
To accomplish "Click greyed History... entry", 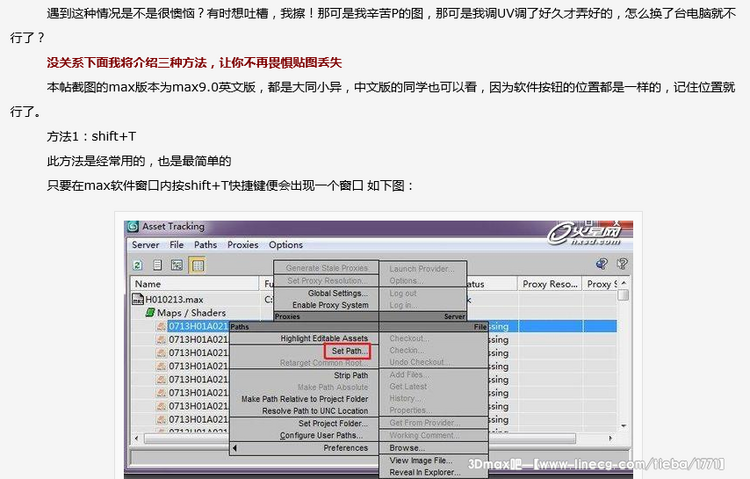I will pyautogui.click(x=405, y=398).
